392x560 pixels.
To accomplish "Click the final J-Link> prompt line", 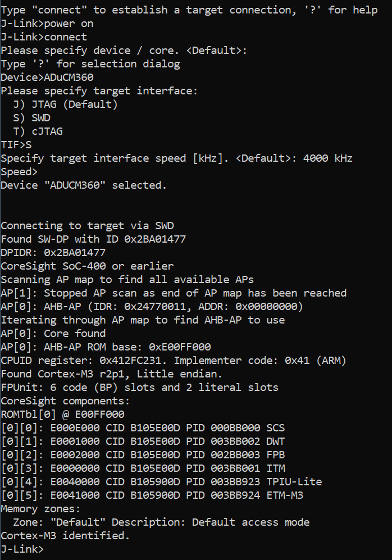I will 22,549.
